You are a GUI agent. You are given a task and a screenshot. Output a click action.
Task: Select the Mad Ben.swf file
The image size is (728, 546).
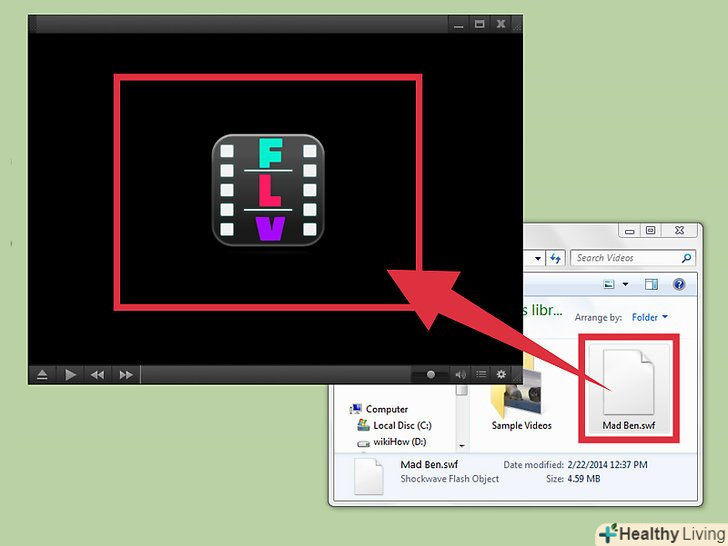pyautogui.click(x=629, y=389)
